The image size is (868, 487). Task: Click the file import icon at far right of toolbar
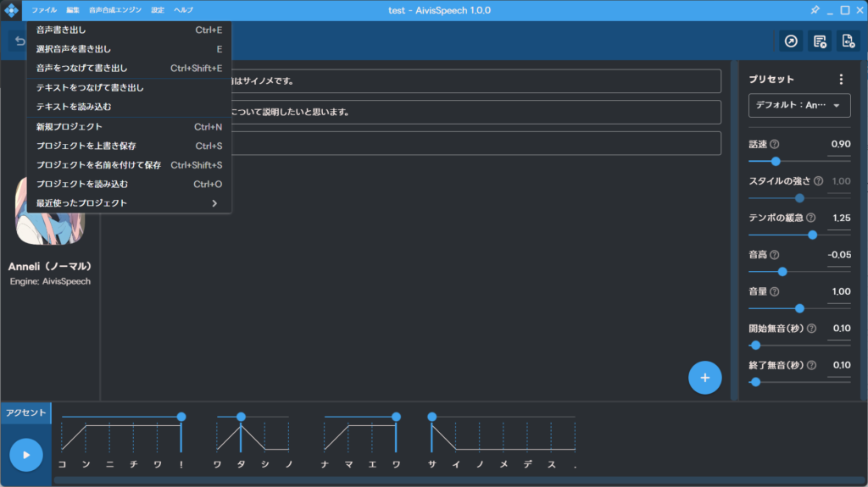(848, 42)
